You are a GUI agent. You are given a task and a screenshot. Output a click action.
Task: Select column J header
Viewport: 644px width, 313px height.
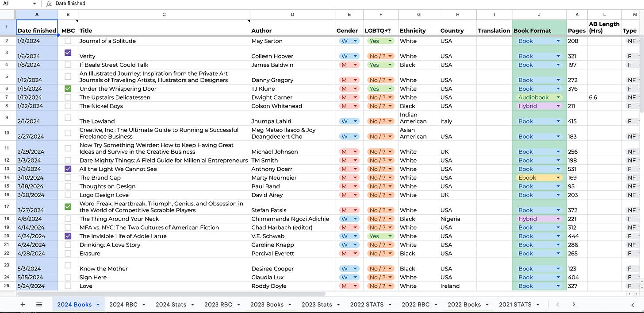tap(539, 15)
